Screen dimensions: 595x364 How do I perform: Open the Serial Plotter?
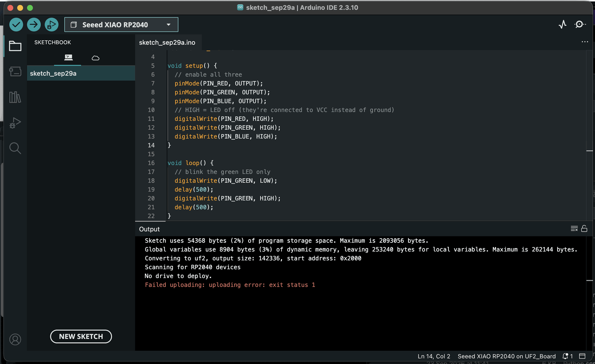[x=563, y=25]
